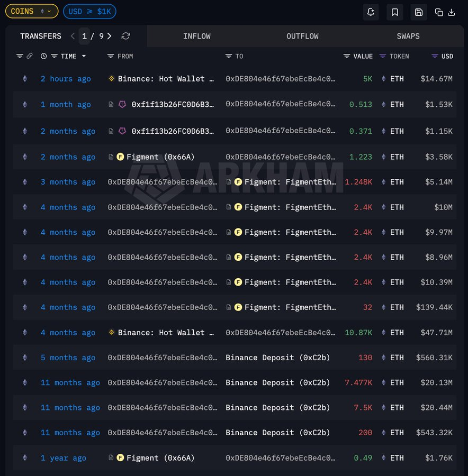The width and height of the screenshot is (468, 476).
Task: Open the VALUE column filter
Action: coord(346,56)
